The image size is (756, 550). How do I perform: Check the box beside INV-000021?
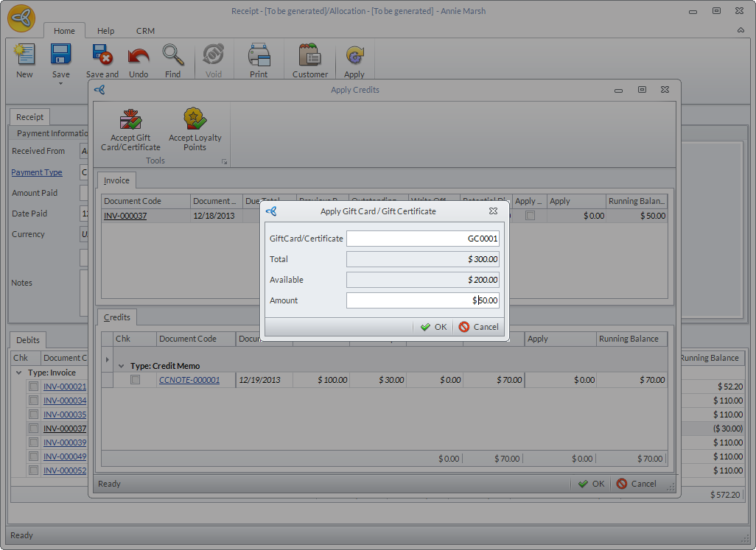click(x=33, y=387)
